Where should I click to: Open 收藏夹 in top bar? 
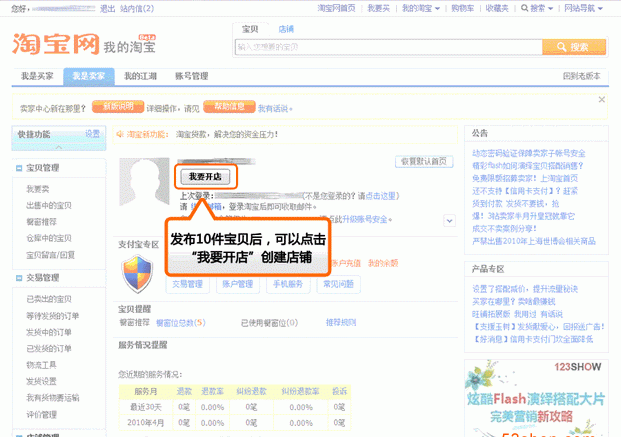tap(497, 8)
